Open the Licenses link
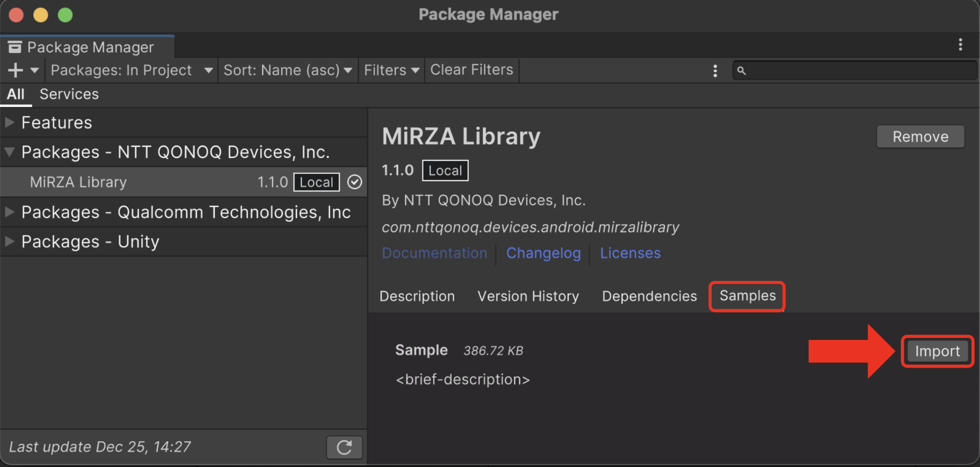Screen dimensions: 980x467 630,253
